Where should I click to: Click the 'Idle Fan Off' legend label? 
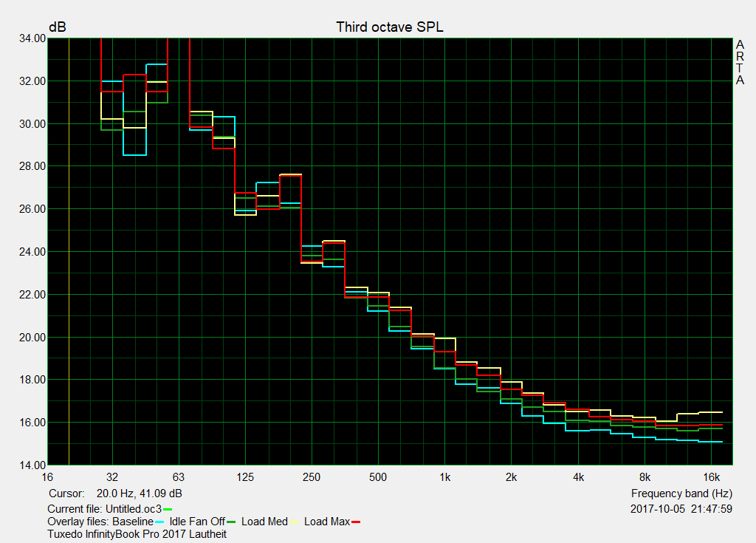pyautogui.click(x=197, y=522)
